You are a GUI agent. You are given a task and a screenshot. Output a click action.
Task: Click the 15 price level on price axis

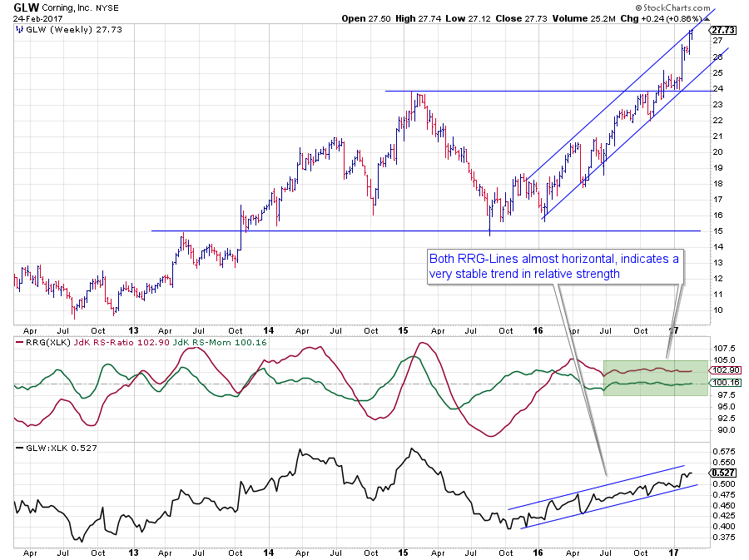(717, 231)
